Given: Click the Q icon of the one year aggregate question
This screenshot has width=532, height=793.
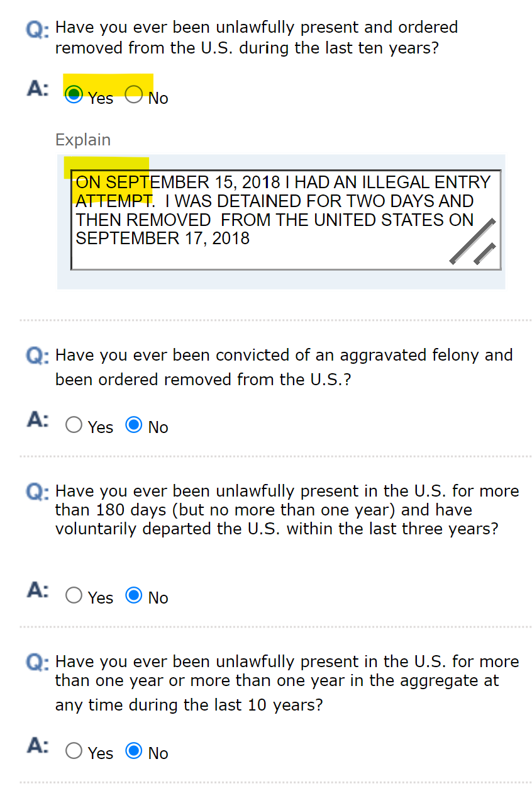Looking at the screenshot, I should (x=37, y=663).
